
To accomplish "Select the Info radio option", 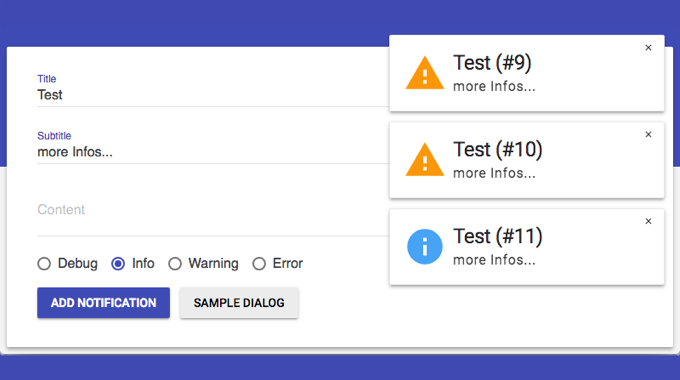I will tap(118, 263).
